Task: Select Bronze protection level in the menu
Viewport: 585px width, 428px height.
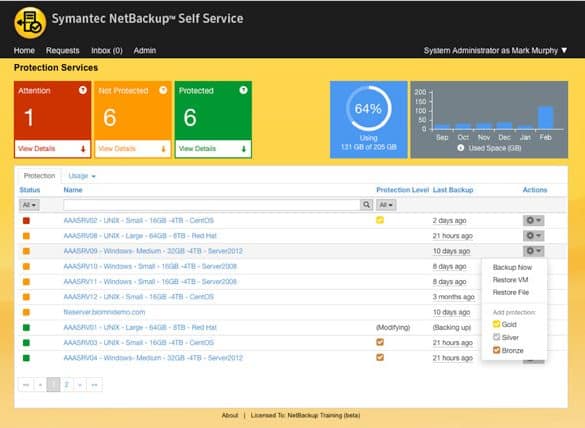Action: (x=508, y=350)
